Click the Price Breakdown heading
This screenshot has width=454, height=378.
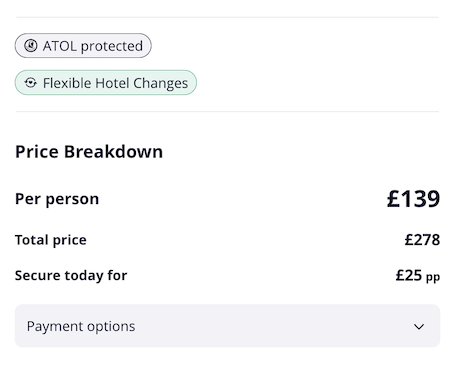89,152
